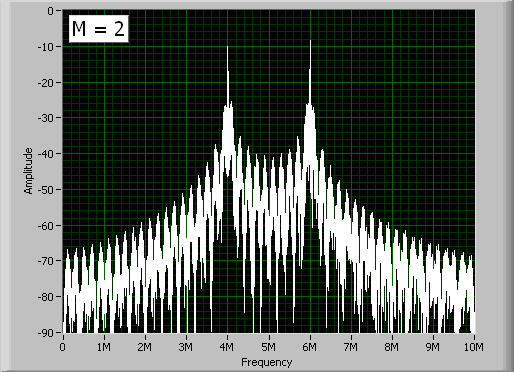The height and width of the screenshot is (372, 514).
Task: Click the Amplitude axis title
Action: click(x=29, y=171)
